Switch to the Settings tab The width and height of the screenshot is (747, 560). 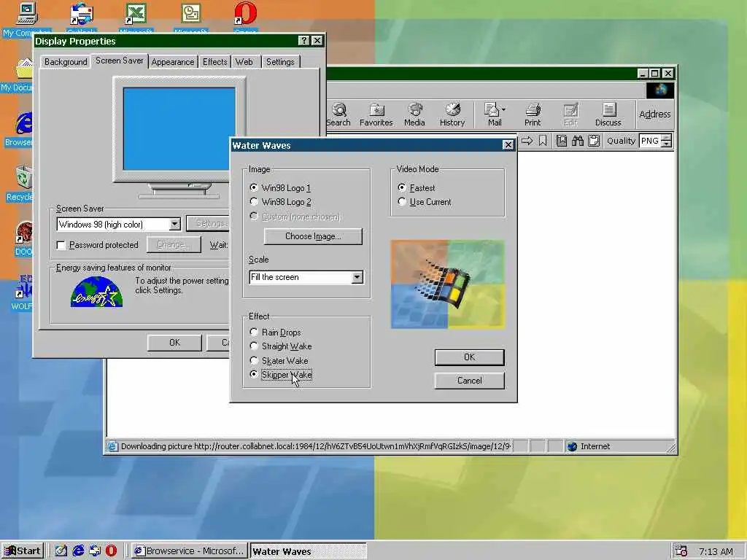coord(280,62)
